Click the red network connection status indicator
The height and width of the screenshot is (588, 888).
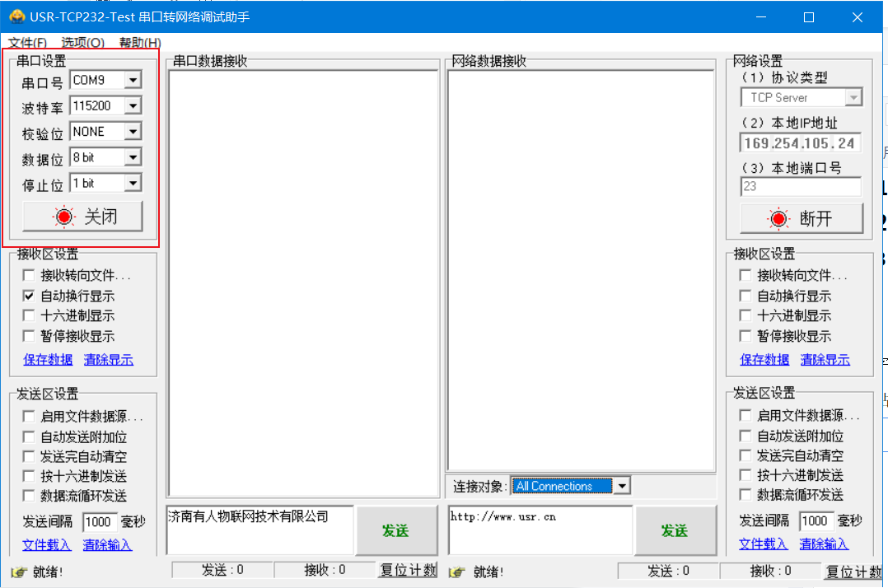(778, 218)
